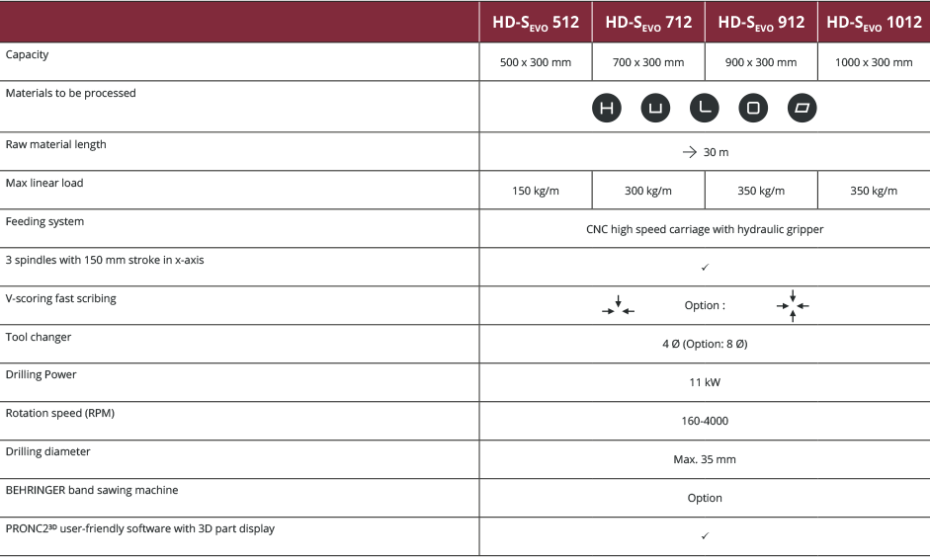Click the four-arrow V-scoring option icon

click(793, 306)
